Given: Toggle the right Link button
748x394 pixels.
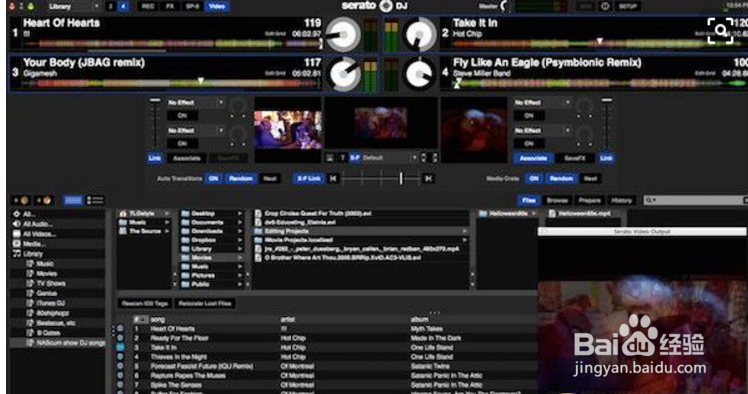Looking at the screenshot, I should click(606, 158).
